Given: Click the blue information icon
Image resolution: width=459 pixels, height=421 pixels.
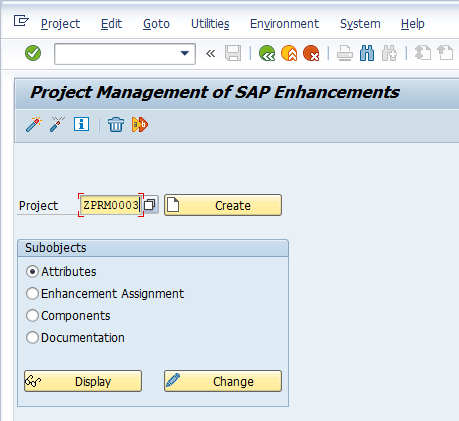Looking at the screenshot, I should (x=81, y=124).
